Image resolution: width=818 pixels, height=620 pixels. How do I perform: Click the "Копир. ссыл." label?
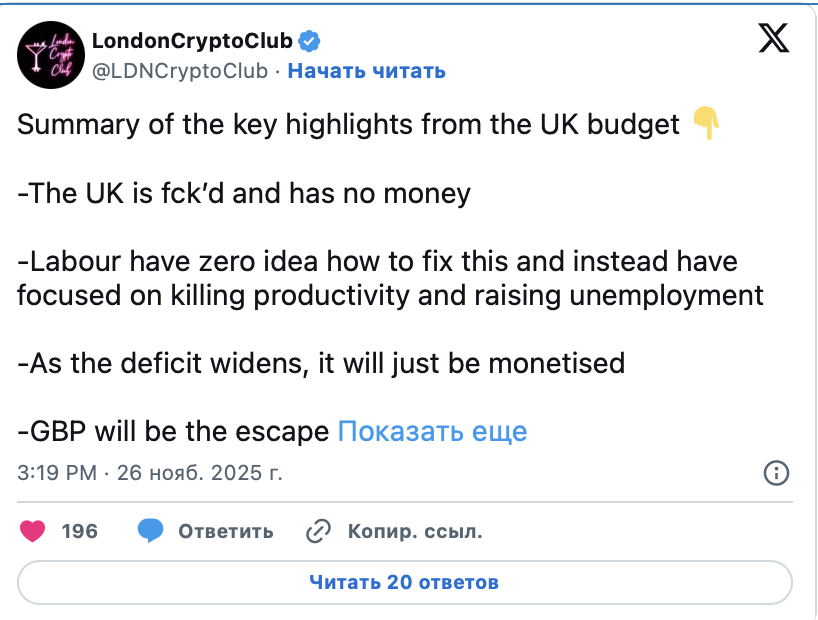pyautogui.click(x=415, y=532)
